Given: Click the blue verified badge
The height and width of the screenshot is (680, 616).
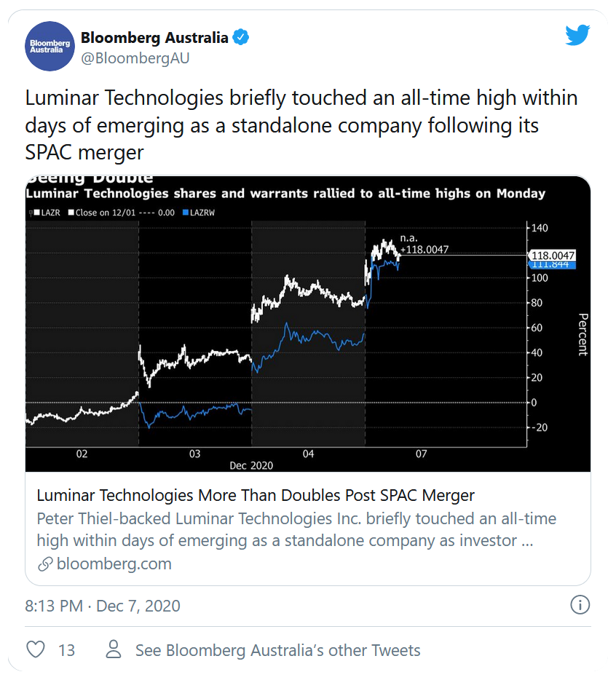Looking at the screenshot, I should pos(241,37).
